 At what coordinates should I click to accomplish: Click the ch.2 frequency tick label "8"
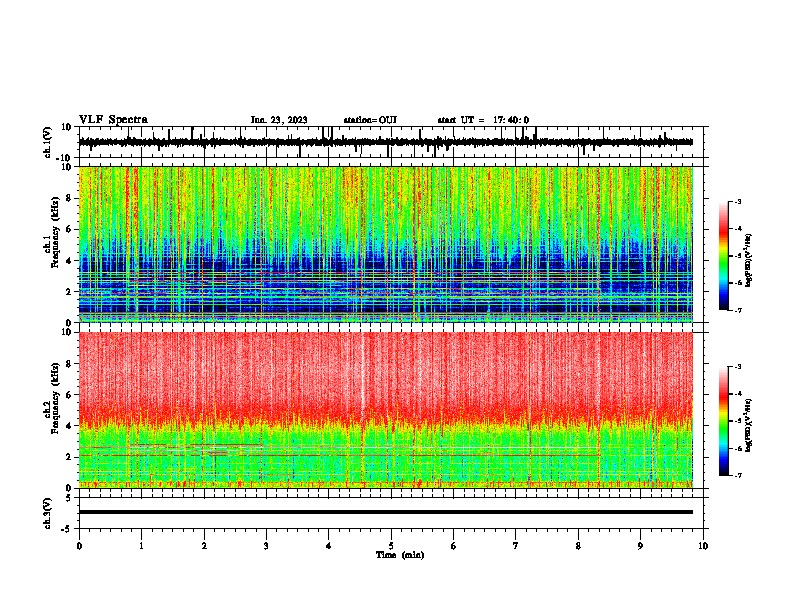tap(69, 364)
